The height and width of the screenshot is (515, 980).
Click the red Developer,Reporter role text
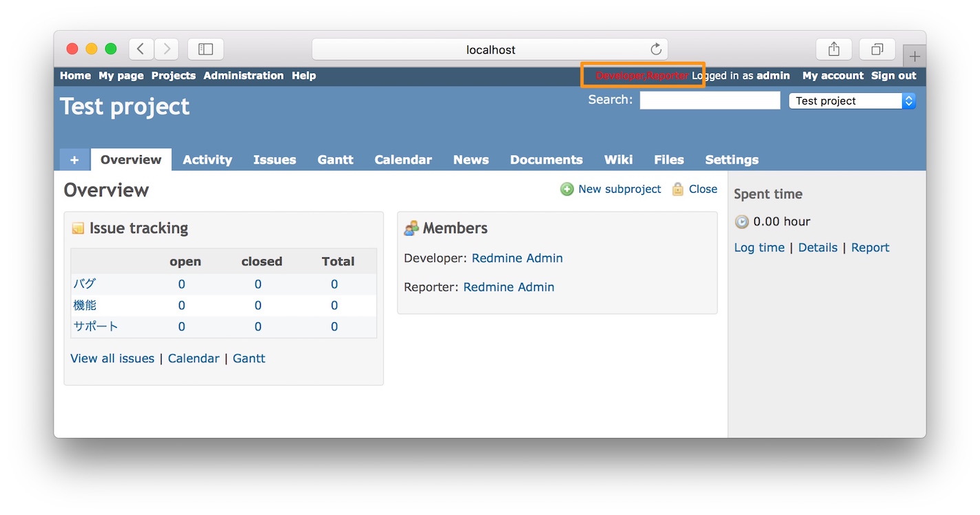click(642, 76)
